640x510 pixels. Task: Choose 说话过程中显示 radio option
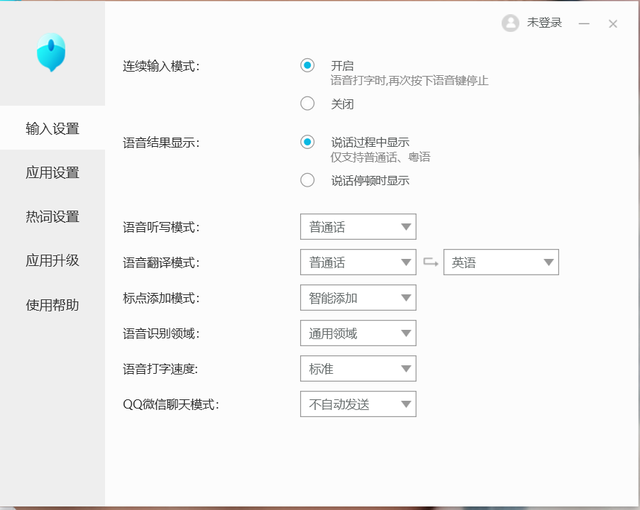(307, 142)
